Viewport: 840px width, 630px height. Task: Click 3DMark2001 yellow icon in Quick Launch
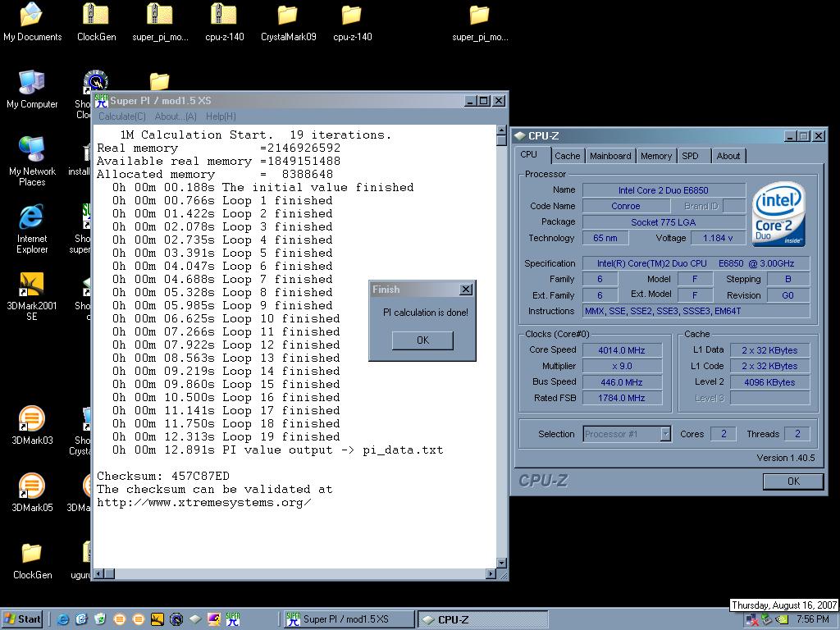coord(157,619)
